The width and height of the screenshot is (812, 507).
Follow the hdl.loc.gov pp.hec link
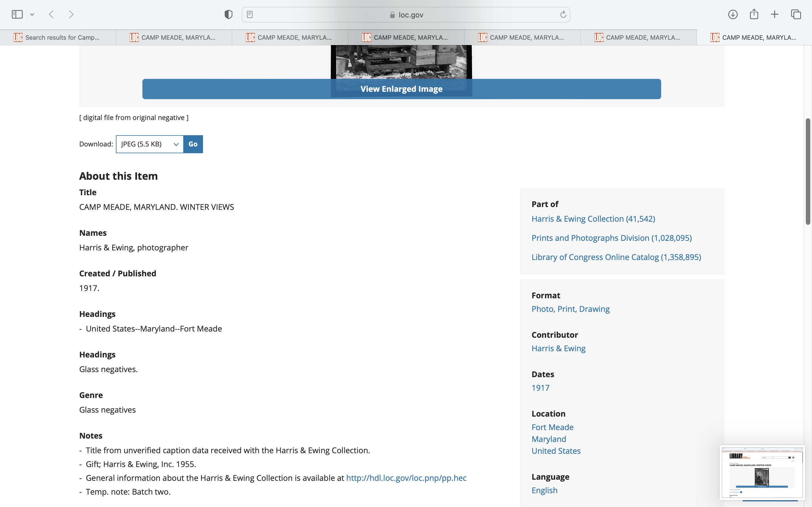[406, 478]
